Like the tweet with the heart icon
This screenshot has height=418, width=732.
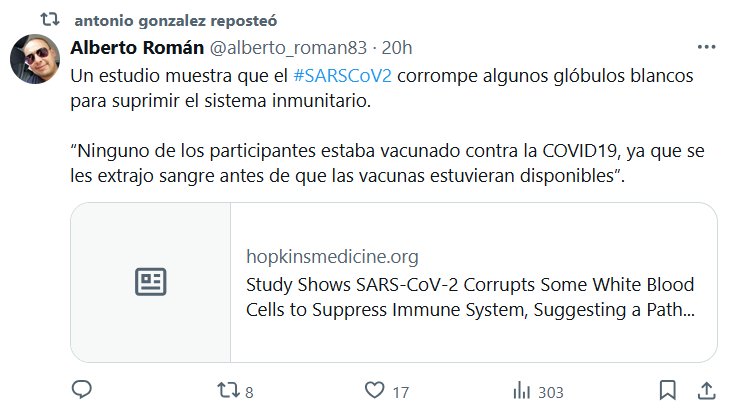[x=375, y=390]
